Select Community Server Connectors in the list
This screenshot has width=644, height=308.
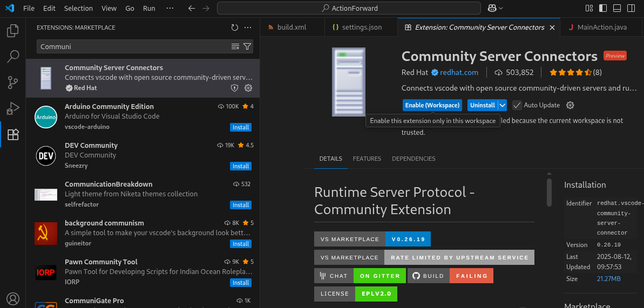[x=143, y=78]
